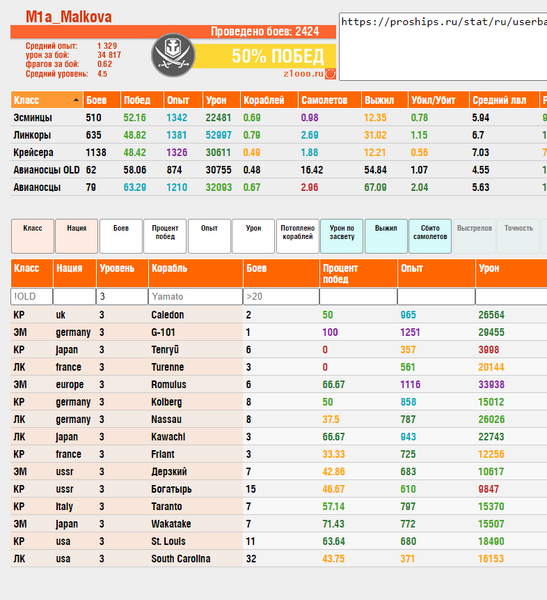This screenshot has height=600, width=547.
Task: Sort summary table by Урон header
Action: 221,100
